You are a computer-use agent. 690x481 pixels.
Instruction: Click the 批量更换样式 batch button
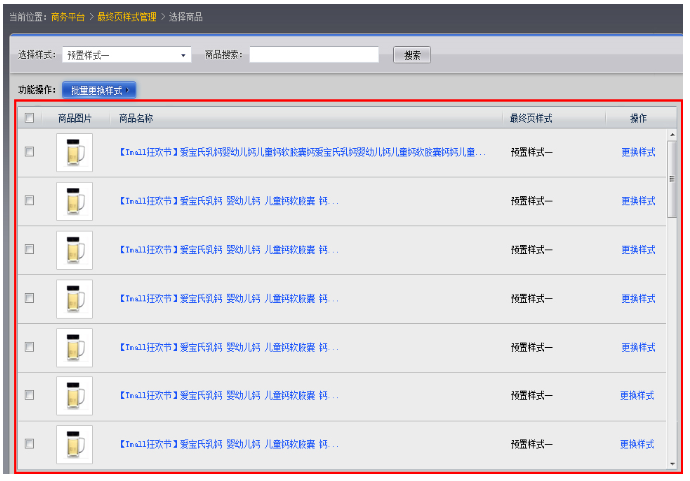pos(98,90)
